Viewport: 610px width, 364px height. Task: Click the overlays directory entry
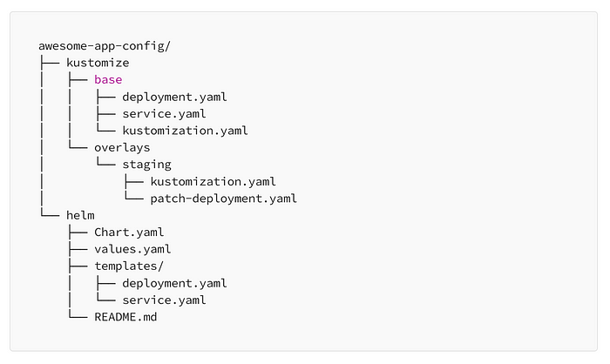122,147
